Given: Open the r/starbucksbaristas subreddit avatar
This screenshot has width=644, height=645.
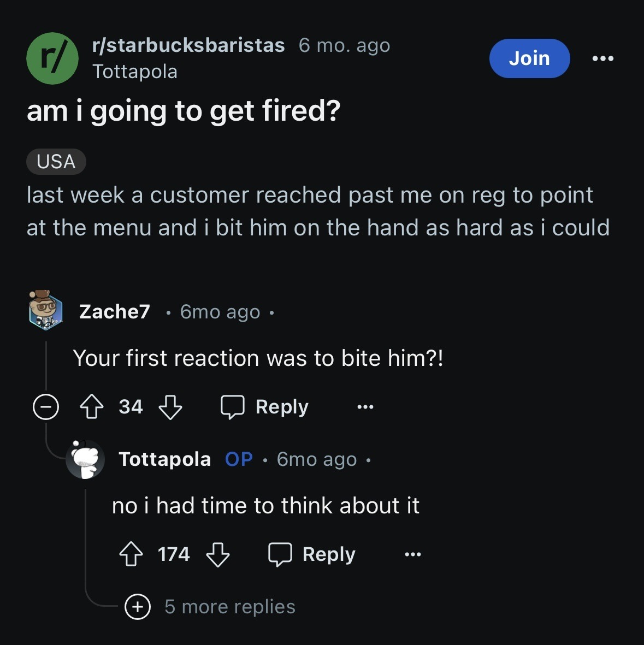Looking at the screenshot, I should (52, 58).
